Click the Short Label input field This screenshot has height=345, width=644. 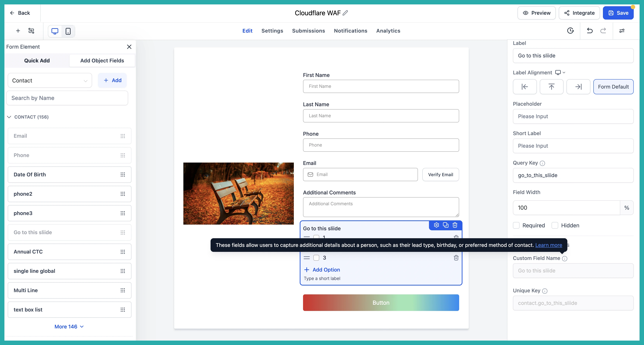pos(573,146)
